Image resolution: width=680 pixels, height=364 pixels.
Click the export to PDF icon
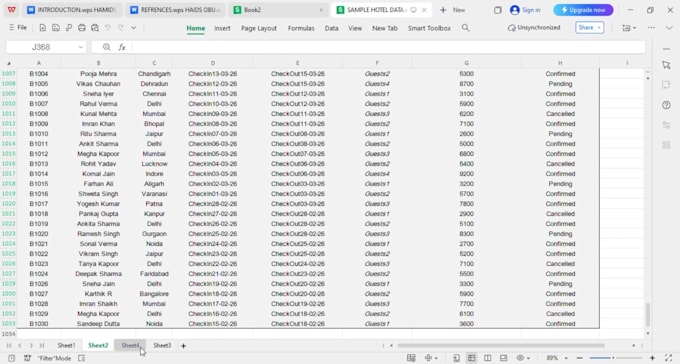[69, 28]
